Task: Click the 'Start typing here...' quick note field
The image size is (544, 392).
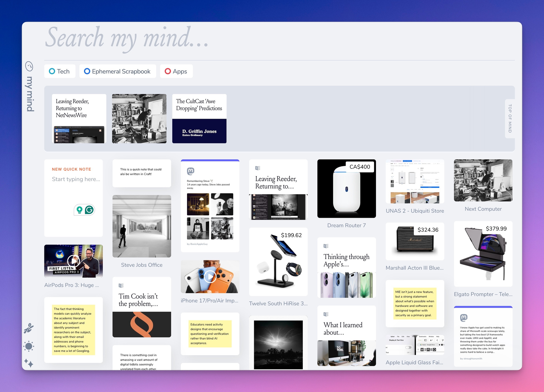Action: click(76, 179)
